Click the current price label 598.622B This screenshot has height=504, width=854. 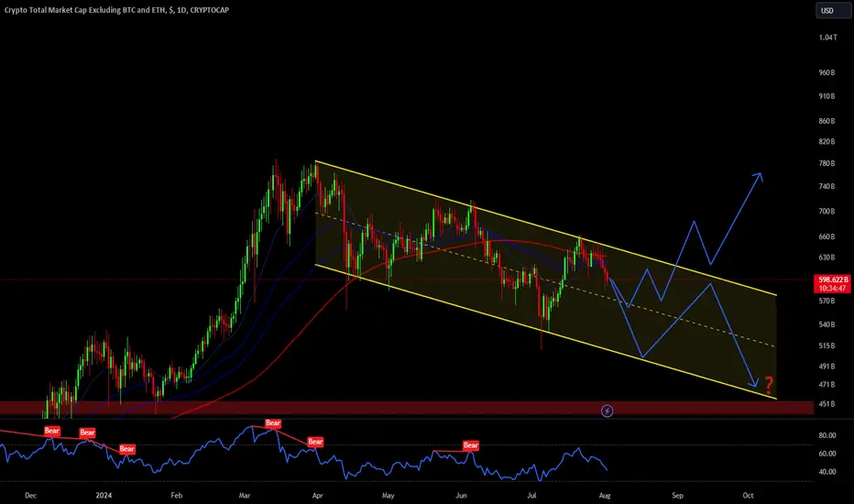(832, 279)
